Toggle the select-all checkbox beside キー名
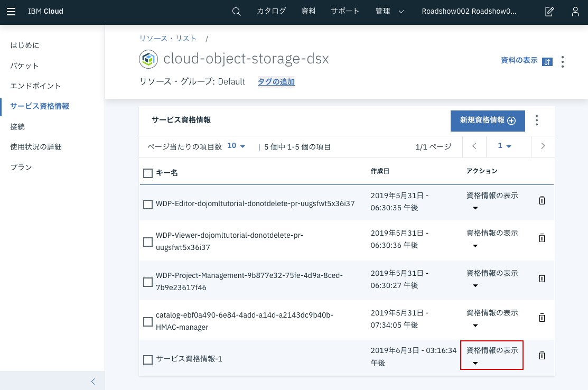This screenshot has width=588, height=390. [x=148, y=173]
